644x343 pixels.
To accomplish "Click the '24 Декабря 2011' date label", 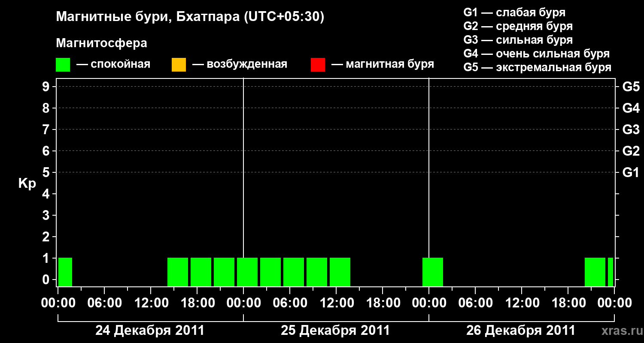I will pos(150,331).
